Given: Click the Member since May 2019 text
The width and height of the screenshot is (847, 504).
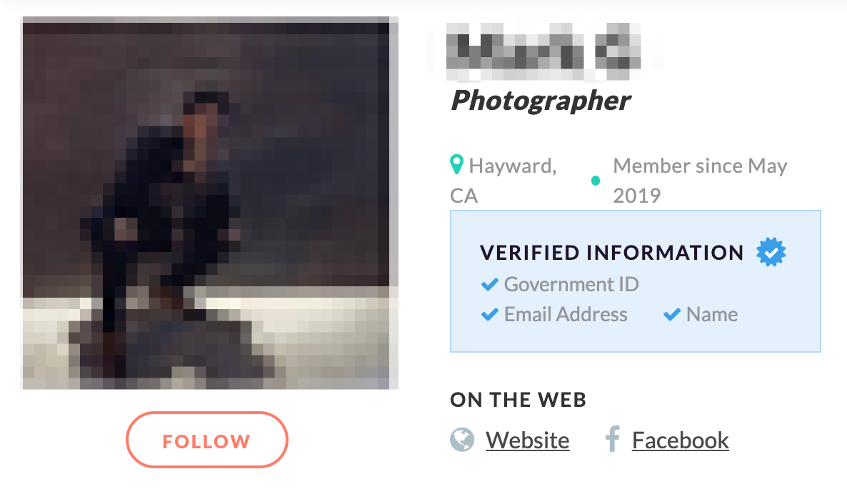Looking at the screenshot, I should 700,181.
